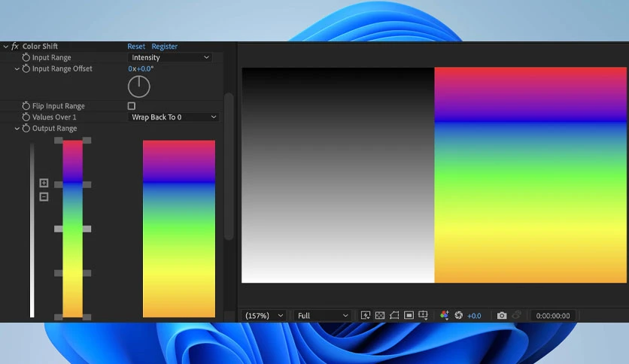Enable the Flip Input Range checkbox

[131, 106]
